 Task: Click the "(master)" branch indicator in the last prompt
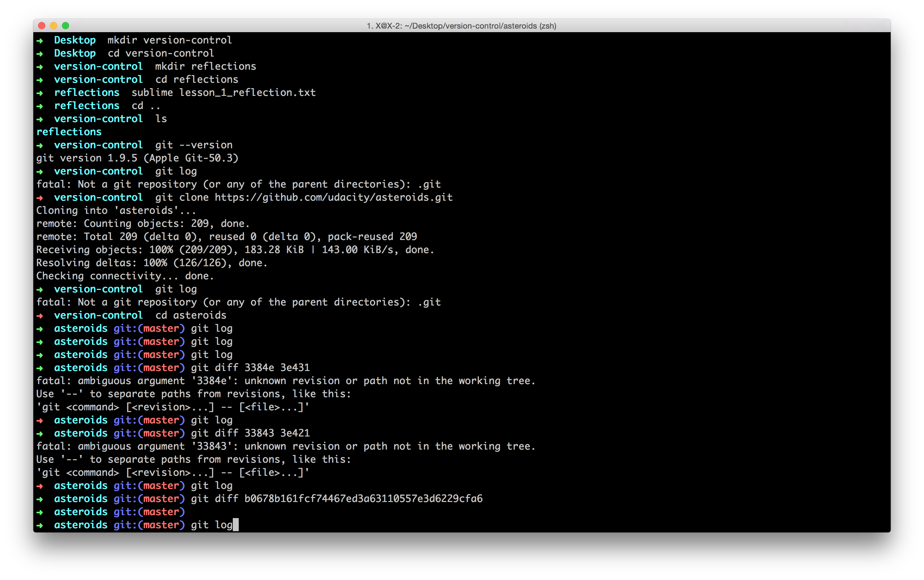(x=161, y=525)
